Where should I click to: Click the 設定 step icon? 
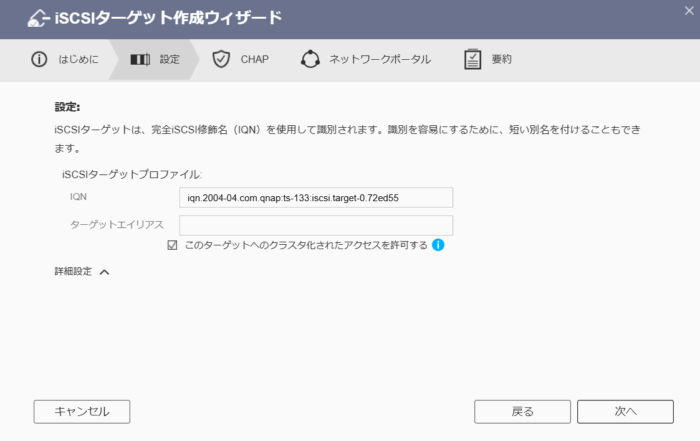coord(140,60)
